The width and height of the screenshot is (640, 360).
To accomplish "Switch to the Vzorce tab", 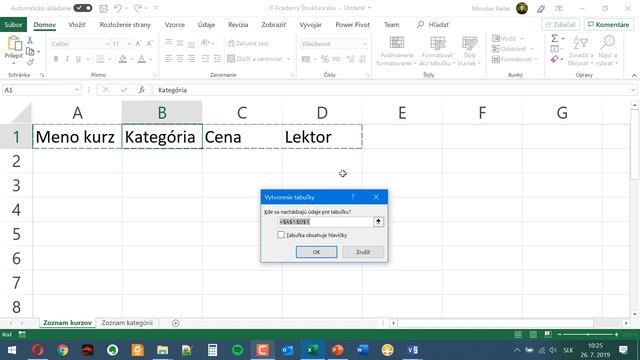I will (x=175, y=24).
